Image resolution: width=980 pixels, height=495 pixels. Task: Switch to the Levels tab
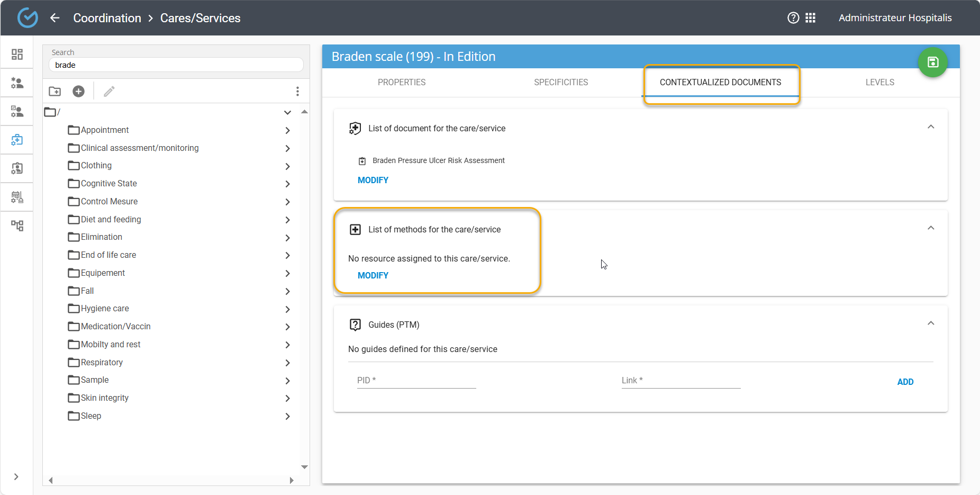click(x=879, y=83)
